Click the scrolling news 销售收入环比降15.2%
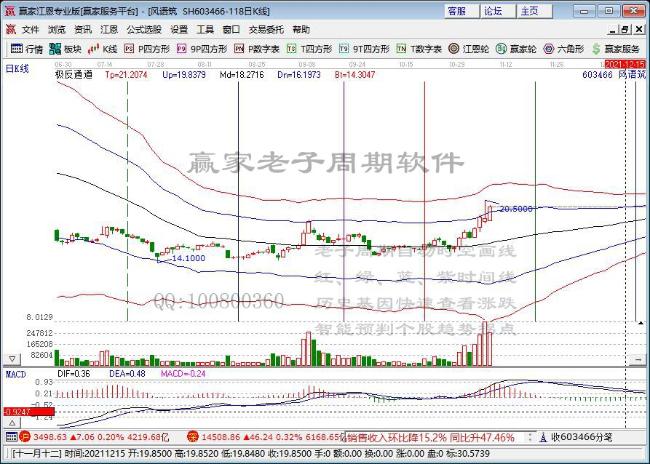The width and height of the screenshot is (650, 464). click(x=397, y=437)
